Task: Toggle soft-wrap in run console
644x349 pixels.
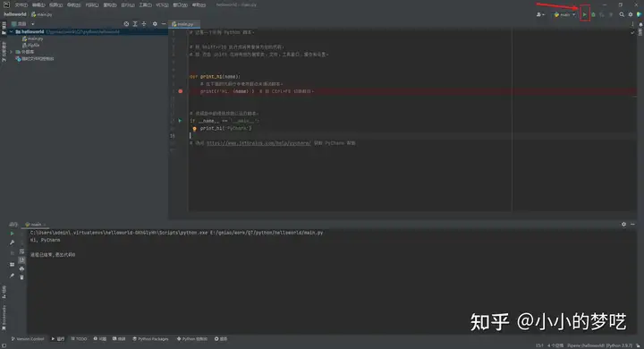Action: 21,251
